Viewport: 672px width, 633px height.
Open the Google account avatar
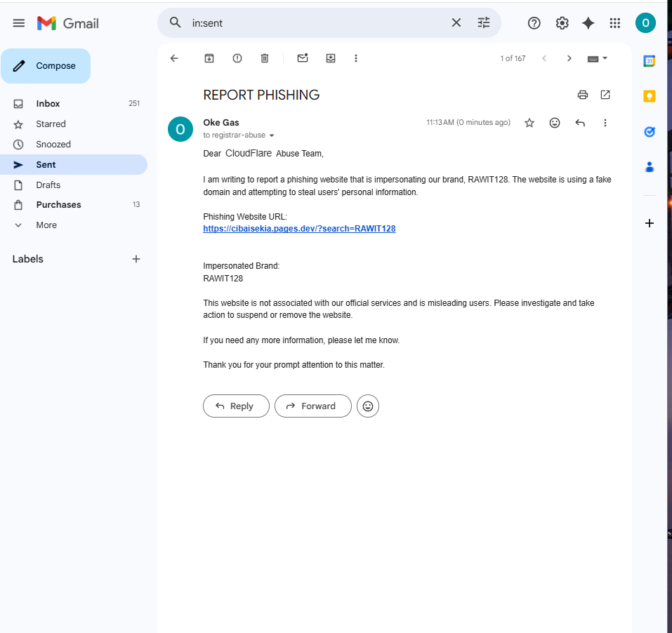(x=645, y=23)
